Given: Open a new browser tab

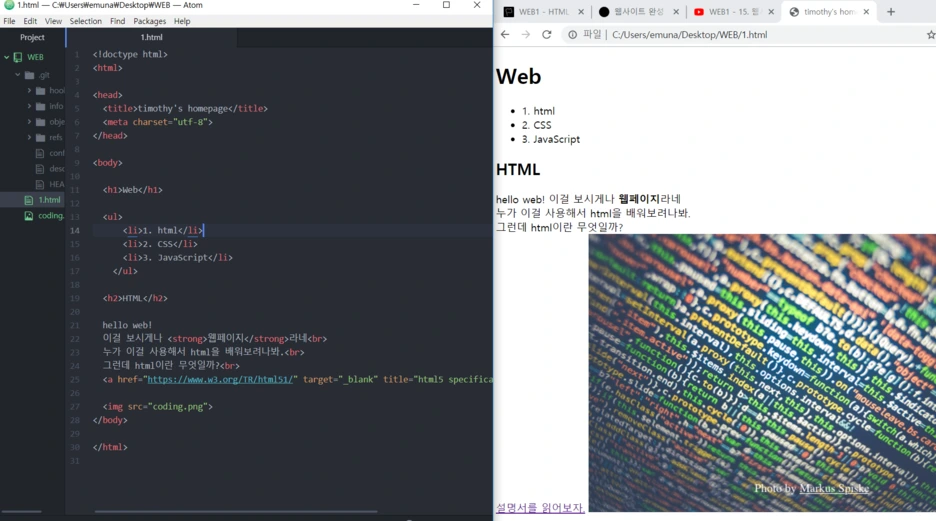Looking at the screenshot, I should point(891,11).
